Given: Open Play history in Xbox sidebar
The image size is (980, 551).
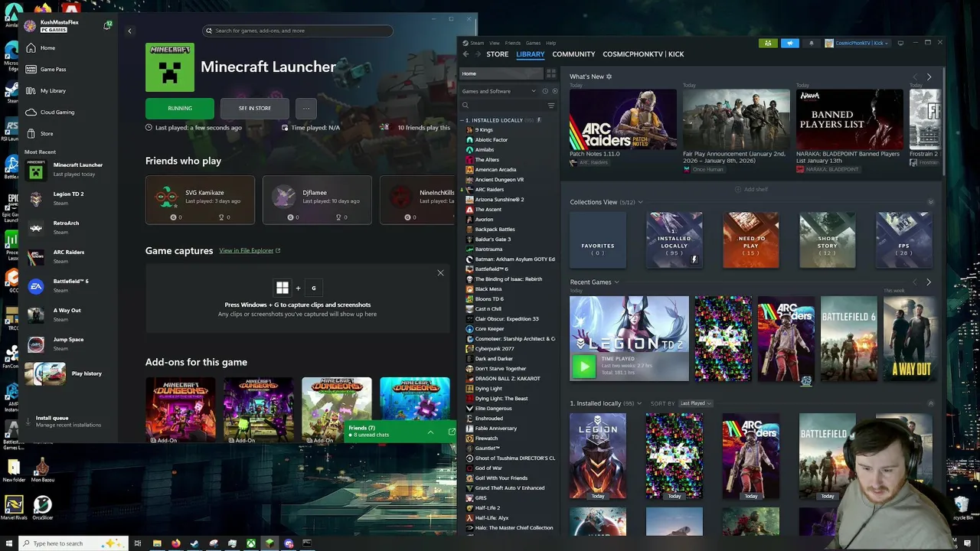Looking at the screenshot, I should tap(65, 373).
